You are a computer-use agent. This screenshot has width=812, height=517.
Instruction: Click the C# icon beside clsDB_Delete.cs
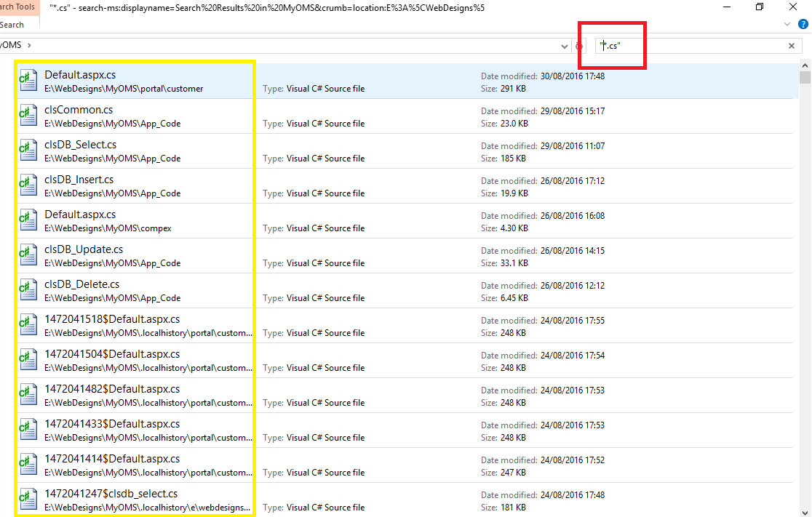(x=28, y=289)
